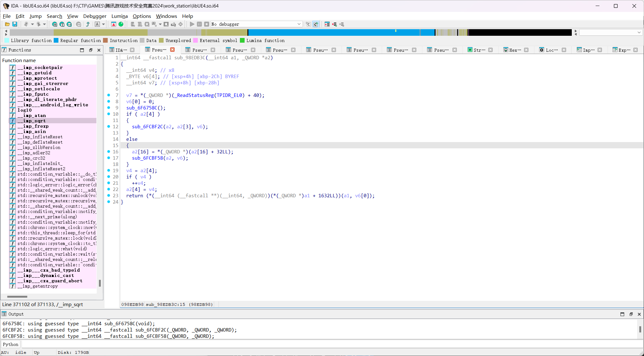Switch to the Hex View tab
The width and height of the screenshot is (644, 356).
tap(515, 50)
